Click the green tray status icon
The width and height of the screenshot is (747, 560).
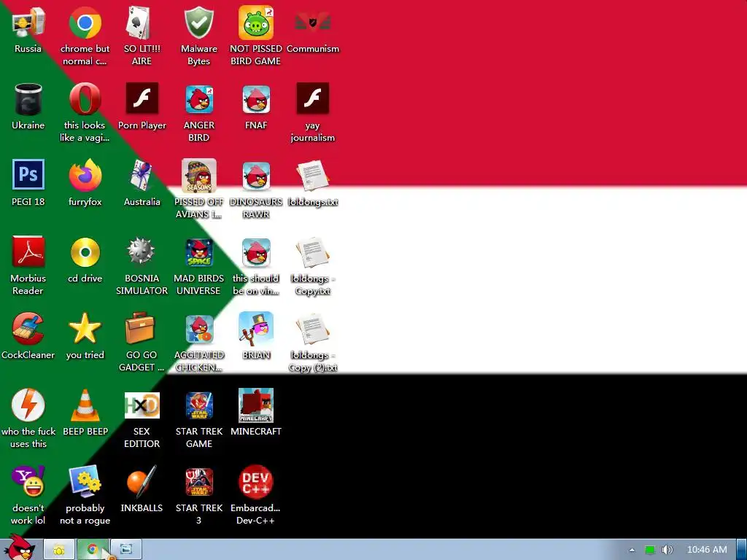click(x=650, y=550)
